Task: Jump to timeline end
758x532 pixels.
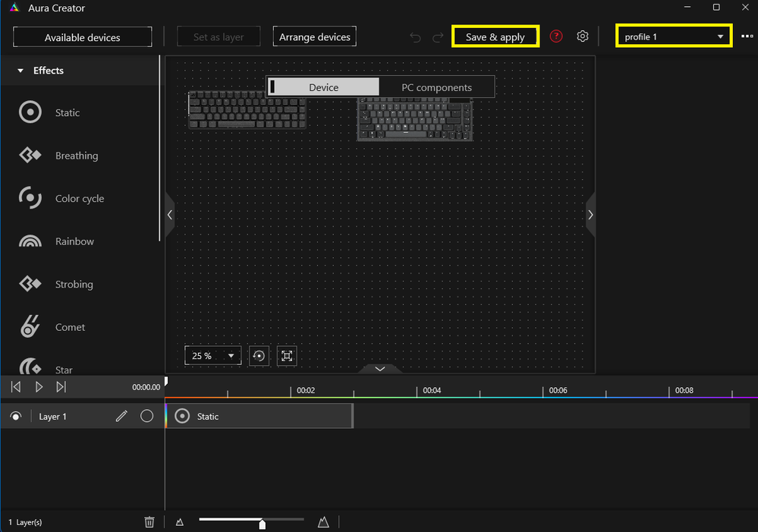Action: click(61, 387)
